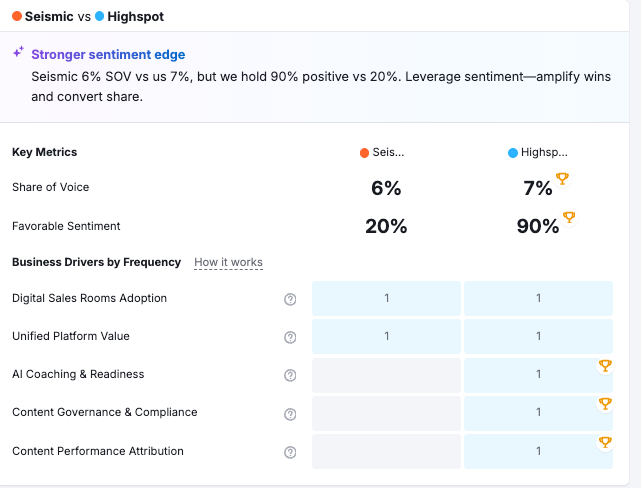The height and width of the screenshot is (488, 641).
Task: Select Seismic cell for Digital Sales Rooms Adoption
Action: [x=386, y=298]
